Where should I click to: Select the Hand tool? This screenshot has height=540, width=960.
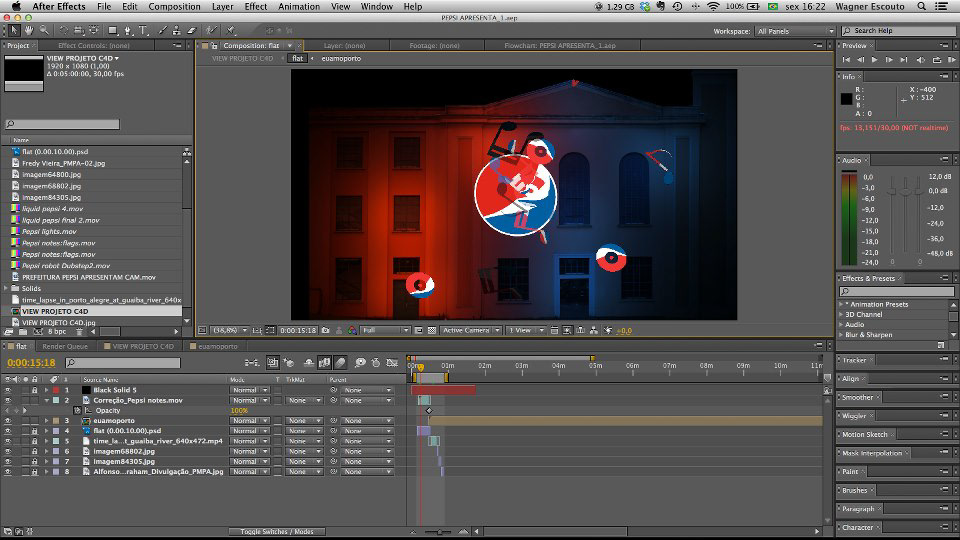tap(29, 30)
